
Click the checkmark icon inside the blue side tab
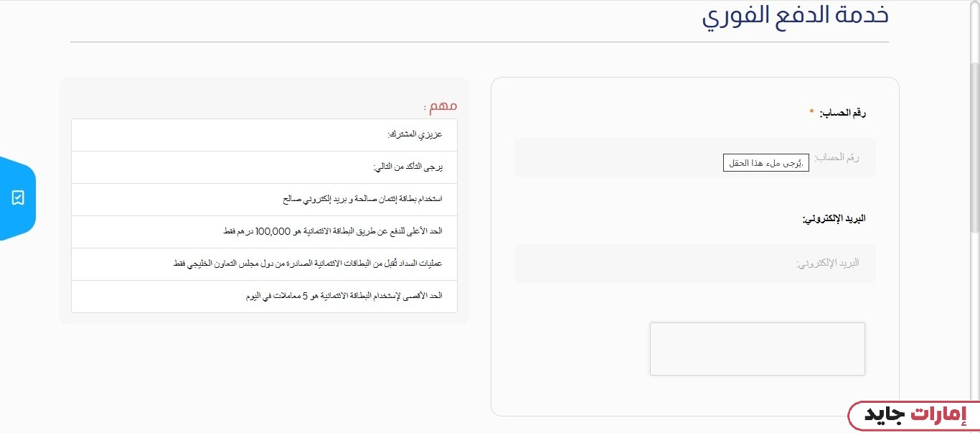[18, 198]
